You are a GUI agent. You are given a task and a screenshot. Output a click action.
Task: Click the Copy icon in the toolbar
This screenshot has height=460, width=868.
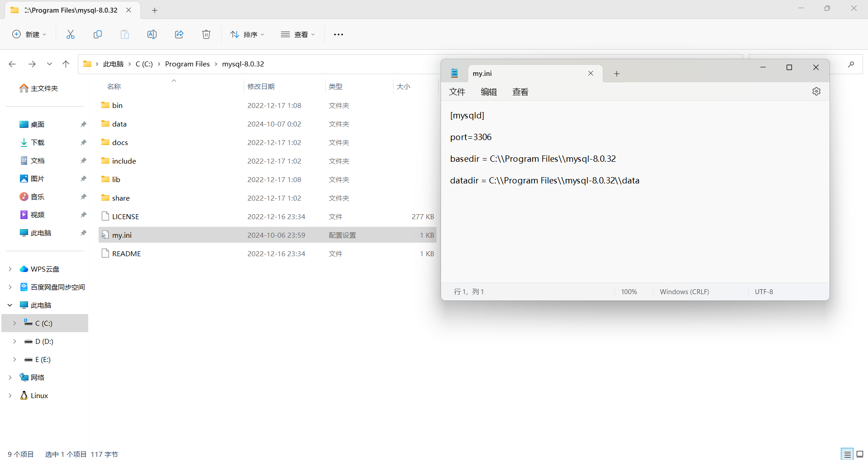(x=98, y=34)
